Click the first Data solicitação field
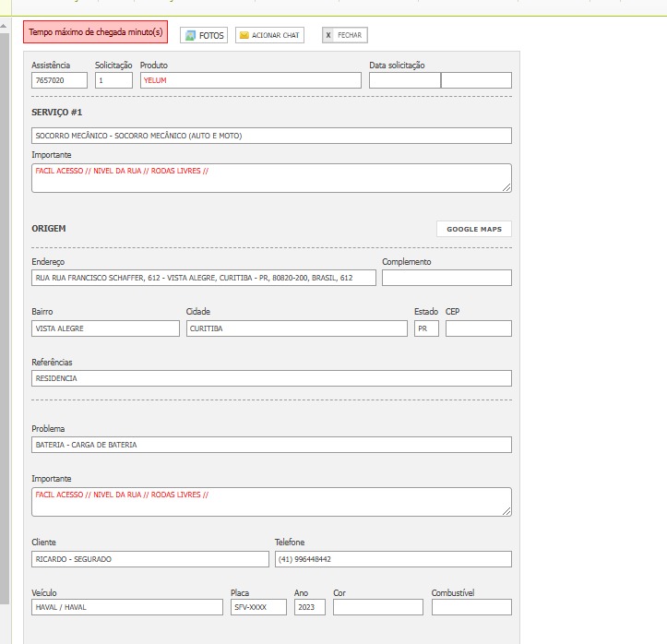Viewport: 667px width, 644px height. (404, 80)
